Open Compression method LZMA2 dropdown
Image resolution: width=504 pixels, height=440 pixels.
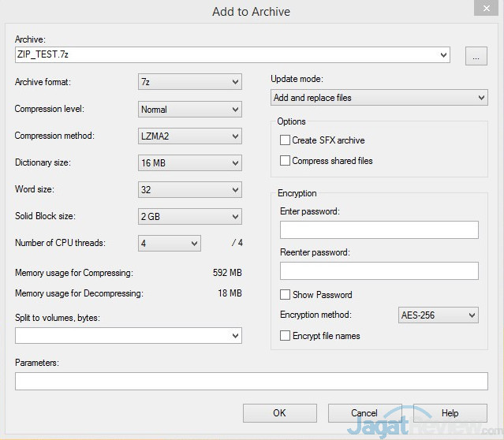click(190, 136)
